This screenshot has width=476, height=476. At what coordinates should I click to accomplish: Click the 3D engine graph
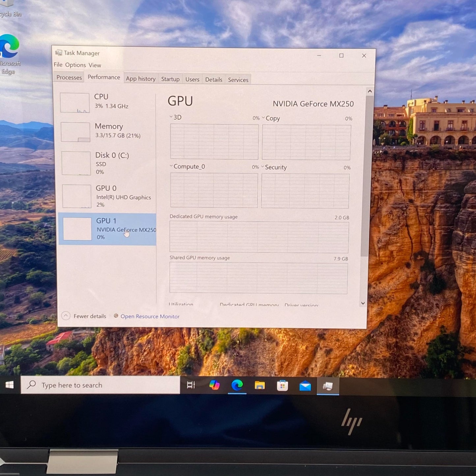214,142
